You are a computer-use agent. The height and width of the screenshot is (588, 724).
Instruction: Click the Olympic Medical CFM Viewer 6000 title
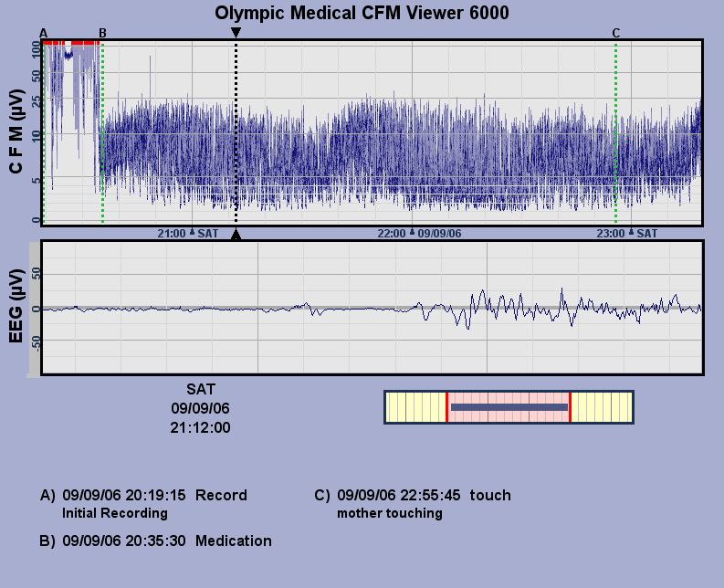362,13
